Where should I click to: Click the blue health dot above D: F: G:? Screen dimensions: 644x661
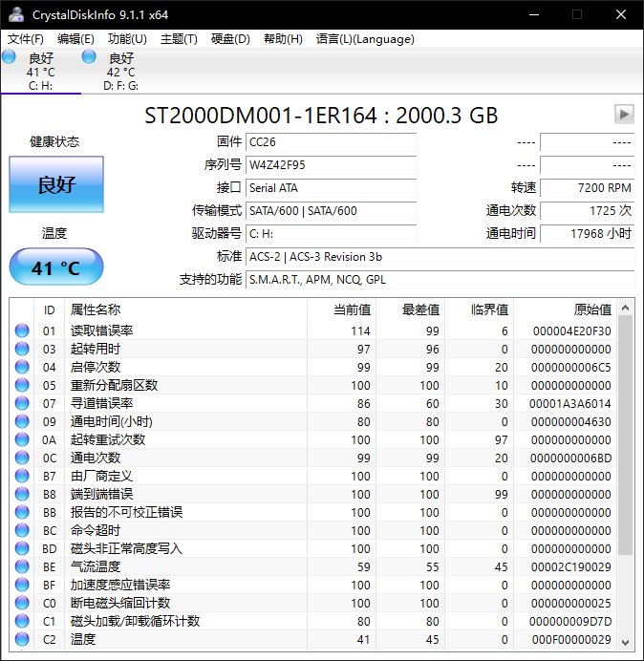(89, 56)
